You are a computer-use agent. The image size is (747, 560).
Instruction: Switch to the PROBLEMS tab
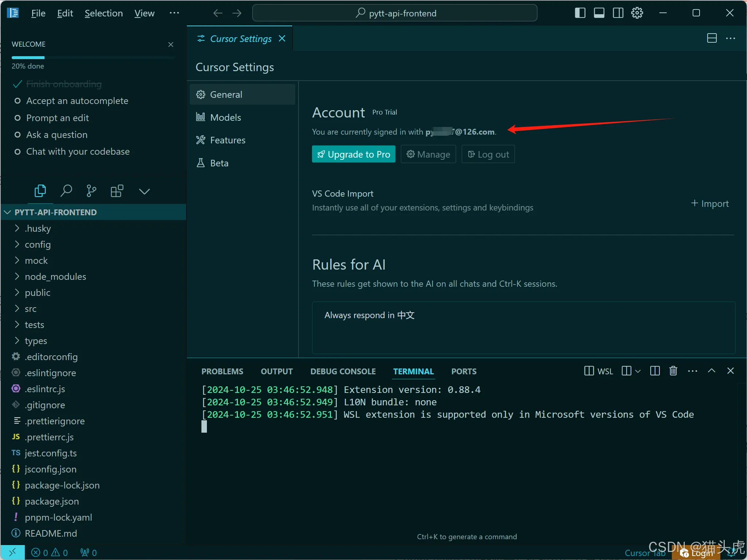click(222, 371)
